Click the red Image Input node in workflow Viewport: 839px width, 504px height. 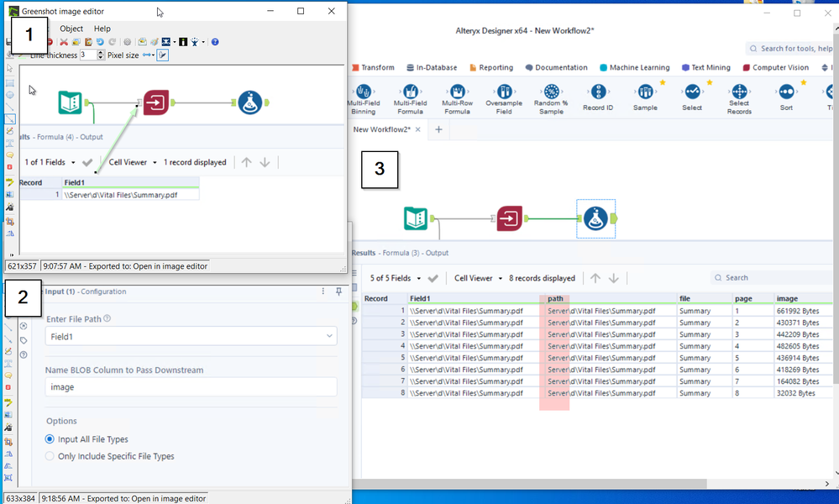[x=509, y=218]
